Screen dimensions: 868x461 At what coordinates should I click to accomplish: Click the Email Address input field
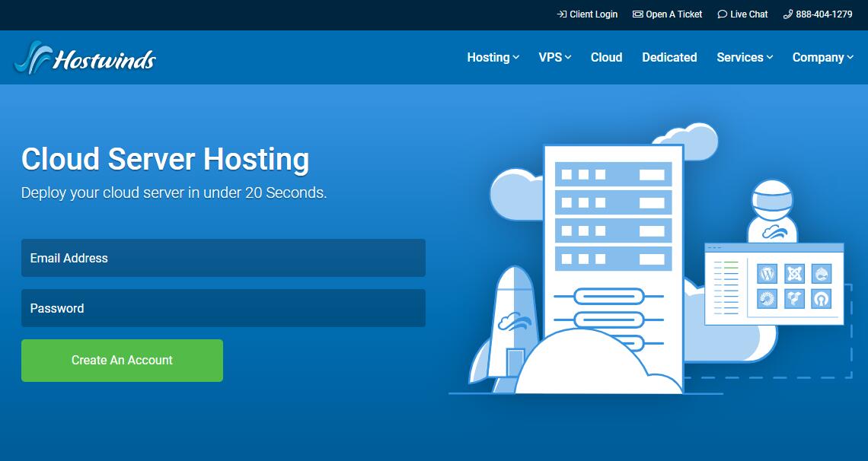coord(223,258)
